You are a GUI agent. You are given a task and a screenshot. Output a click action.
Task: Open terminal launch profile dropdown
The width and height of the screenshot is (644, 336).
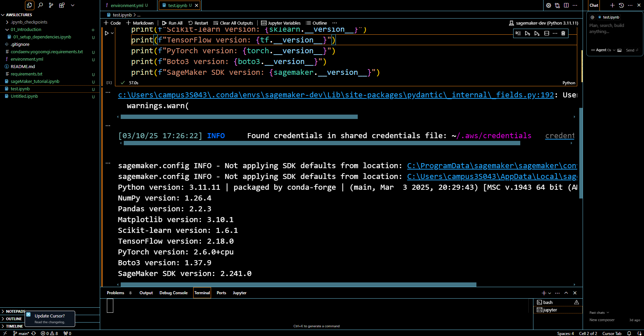pos(550,293)
